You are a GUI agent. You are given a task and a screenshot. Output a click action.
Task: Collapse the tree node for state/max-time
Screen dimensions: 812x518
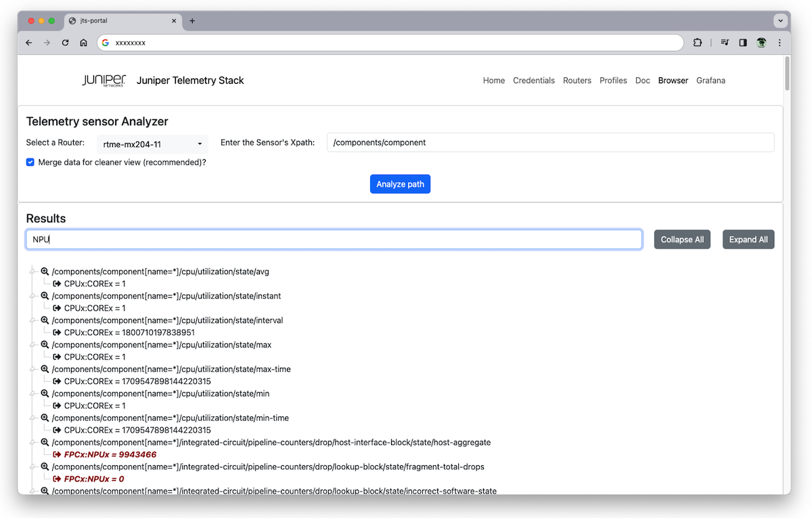tap(32, 368)
